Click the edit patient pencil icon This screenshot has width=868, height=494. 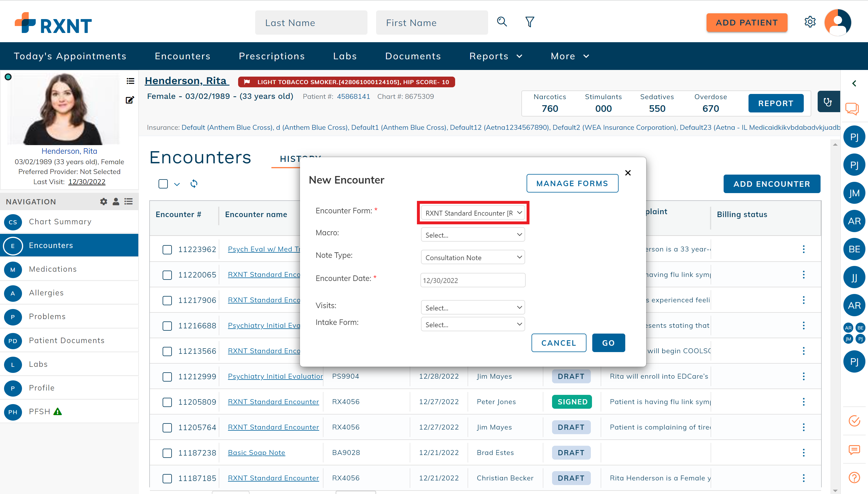[x=130, y=100]
